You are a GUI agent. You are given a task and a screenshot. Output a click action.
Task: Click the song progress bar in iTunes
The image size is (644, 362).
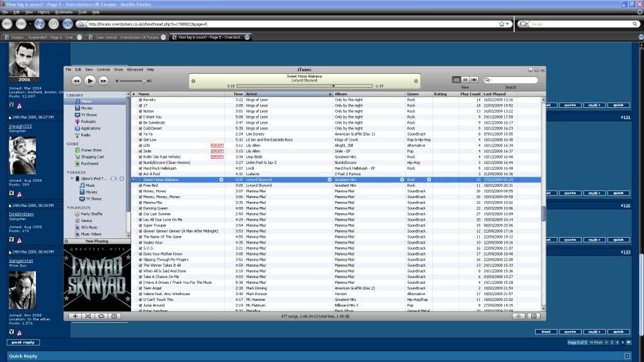tap(304, 86)
